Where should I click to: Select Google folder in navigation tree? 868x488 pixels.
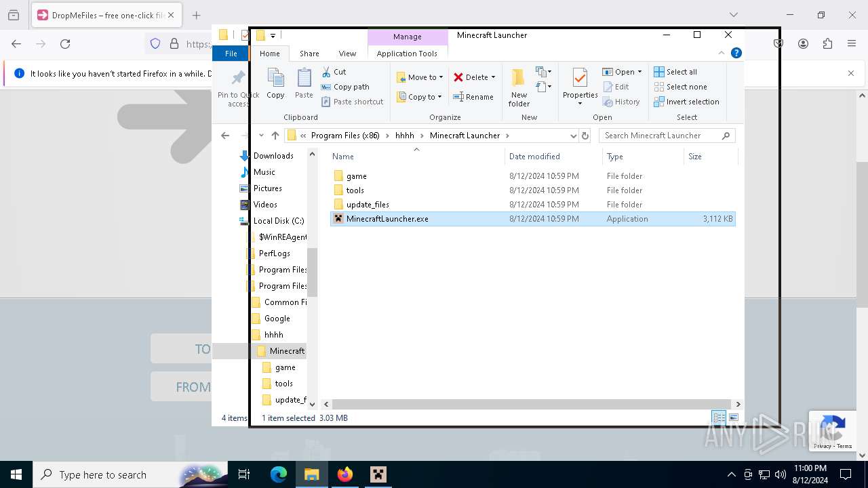[277, 319]
